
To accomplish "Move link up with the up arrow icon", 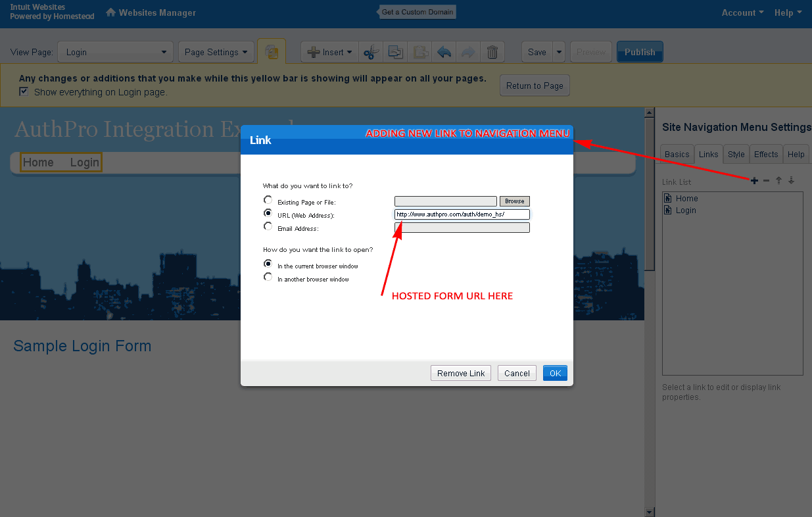I will click(778, 180).
